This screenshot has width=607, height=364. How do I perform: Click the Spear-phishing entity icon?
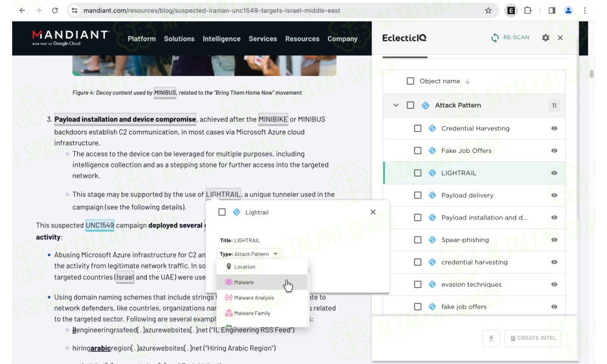[432, 240]
